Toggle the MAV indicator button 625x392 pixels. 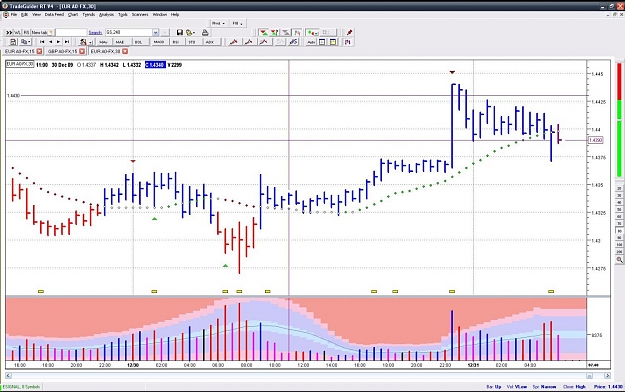pos(104,42)
